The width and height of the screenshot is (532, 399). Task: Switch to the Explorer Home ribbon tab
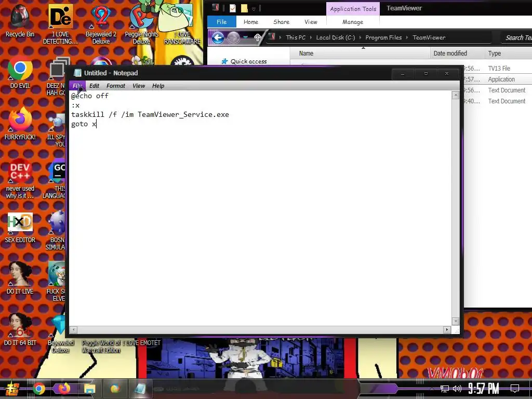251,22
